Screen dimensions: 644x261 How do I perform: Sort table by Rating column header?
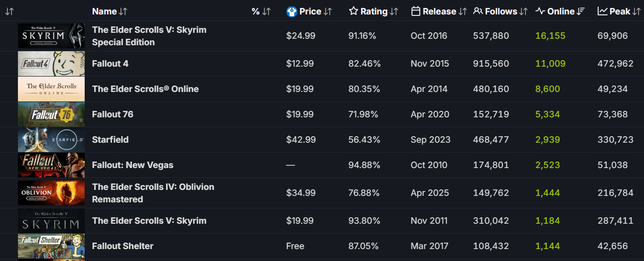[x=374, y=11]
